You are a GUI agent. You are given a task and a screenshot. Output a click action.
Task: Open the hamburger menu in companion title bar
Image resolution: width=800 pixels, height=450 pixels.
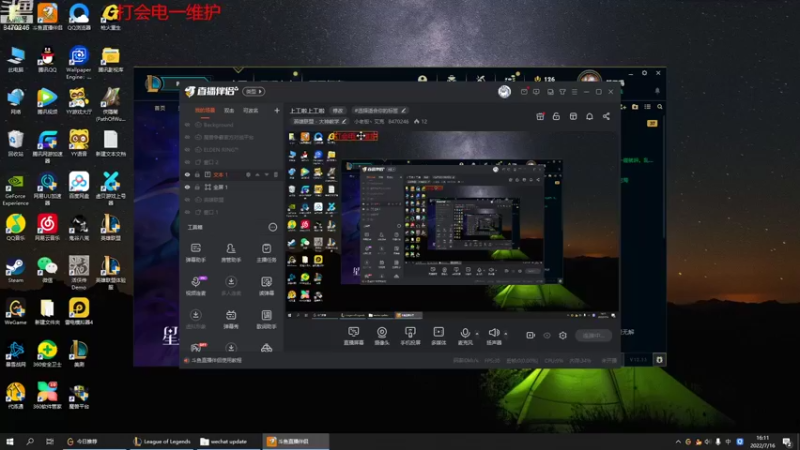point(574,92)
